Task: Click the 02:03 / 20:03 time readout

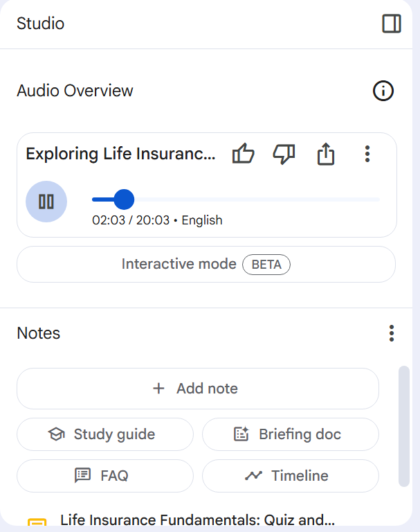Action: (x=131, y=220)
